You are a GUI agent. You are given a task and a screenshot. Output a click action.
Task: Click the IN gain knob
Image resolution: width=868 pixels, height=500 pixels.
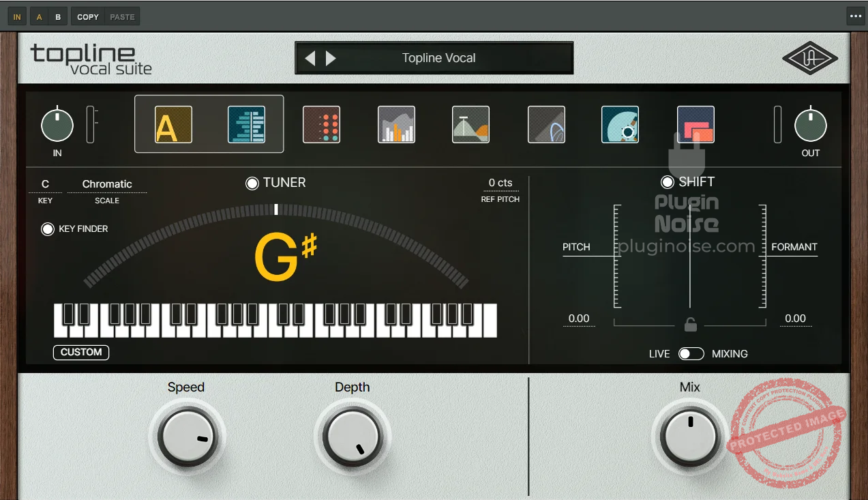point(57,126)
